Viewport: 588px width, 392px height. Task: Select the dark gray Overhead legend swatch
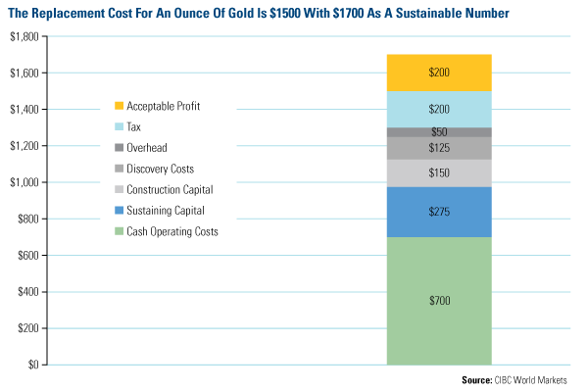(119, 147)
